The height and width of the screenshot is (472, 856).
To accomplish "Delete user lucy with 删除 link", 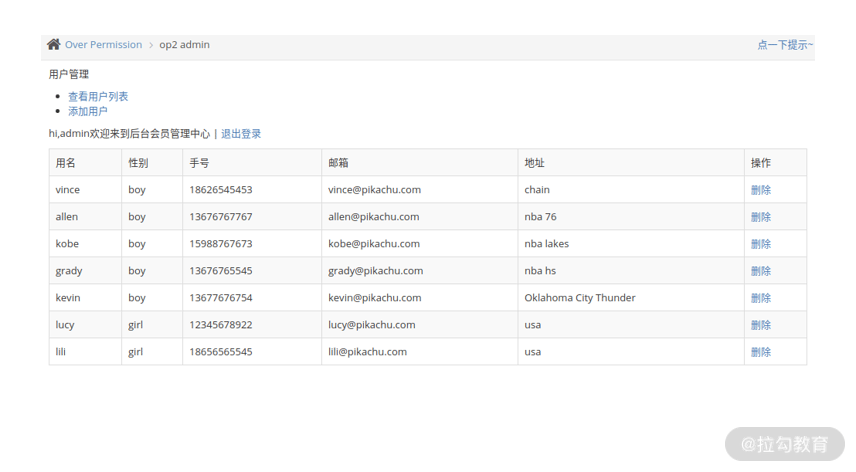I will [x=760, y=325].
